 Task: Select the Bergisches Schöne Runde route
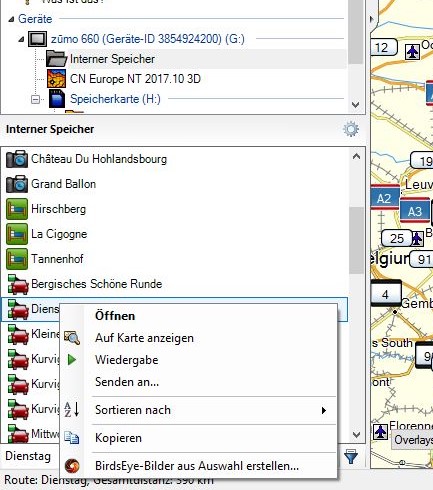(174, 284)
